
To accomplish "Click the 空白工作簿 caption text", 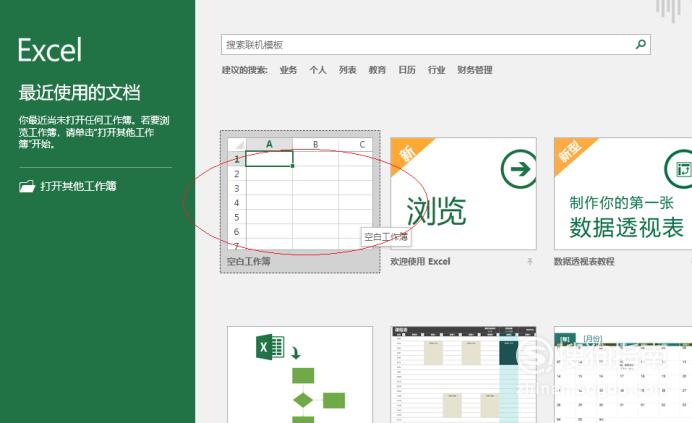I will click(x=248, y=261).
